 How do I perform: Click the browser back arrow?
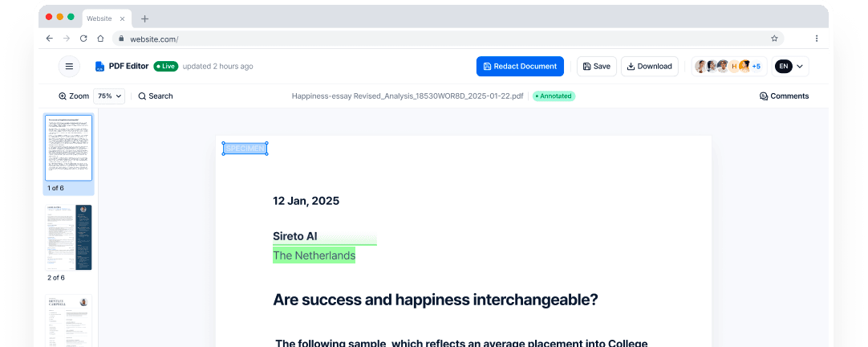(50, 39)
